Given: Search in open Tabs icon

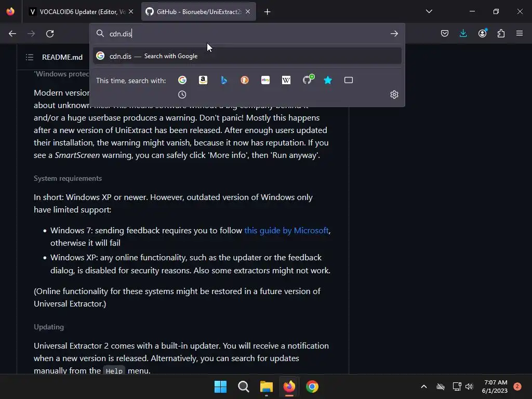Looking at the screenshot, I should tap(349, 80).
